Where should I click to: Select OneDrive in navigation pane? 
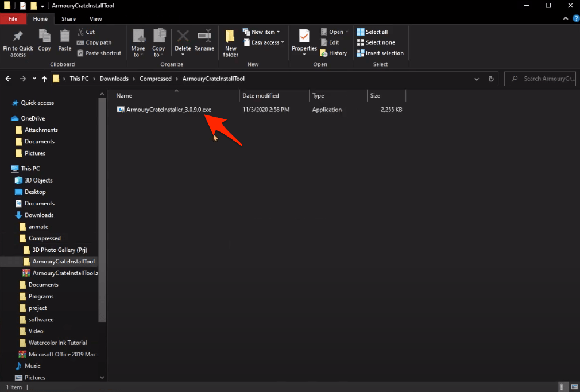point(33,118)
